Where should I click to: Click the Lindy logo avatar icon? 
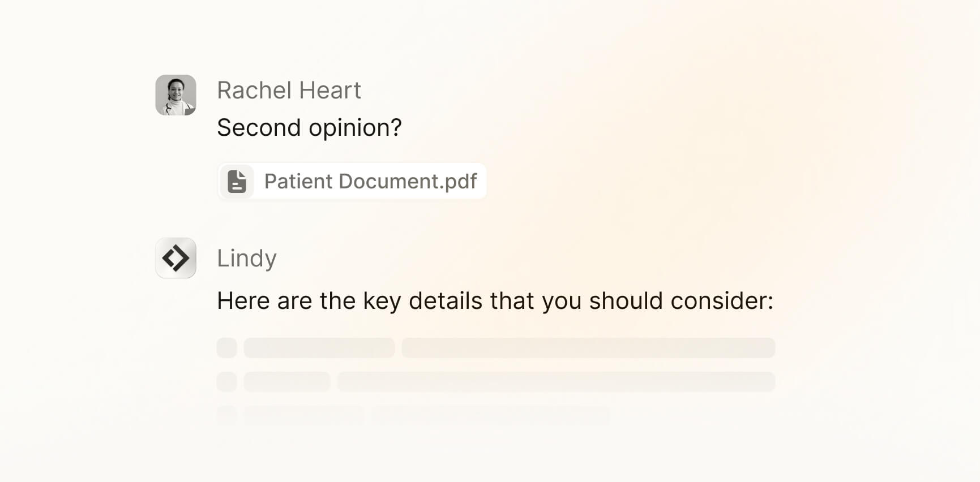pyautogui.click(x=176, y=258)
